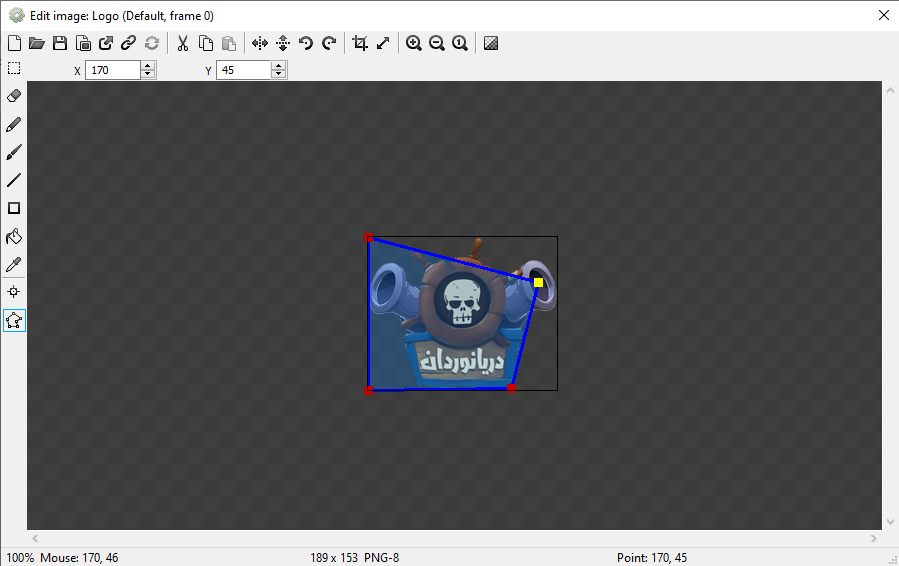The image size is (899, 566).
Task: Click the multi-page save-copy icon next to Save
Action: (83, 43)
